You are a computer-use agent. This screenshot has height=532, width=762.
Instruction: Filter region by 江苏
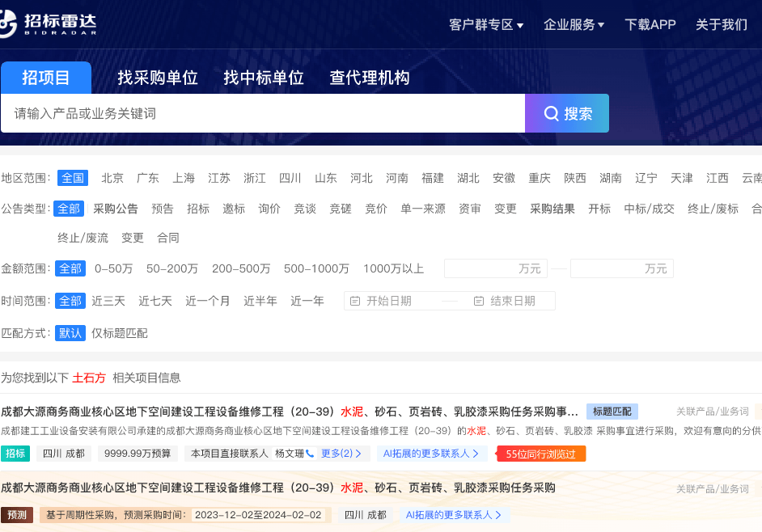pyautogui.click(x=219, y=179)
